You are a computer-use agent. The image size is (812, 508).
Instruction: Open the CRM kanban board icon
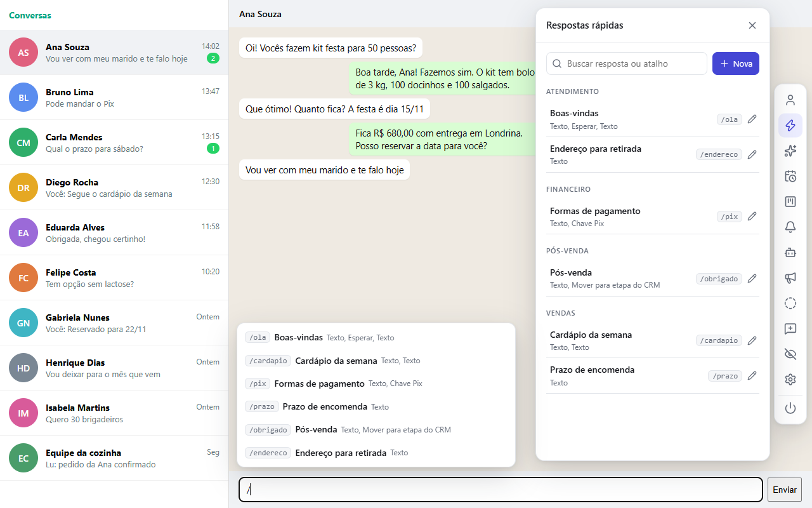(x=790, y=201)
